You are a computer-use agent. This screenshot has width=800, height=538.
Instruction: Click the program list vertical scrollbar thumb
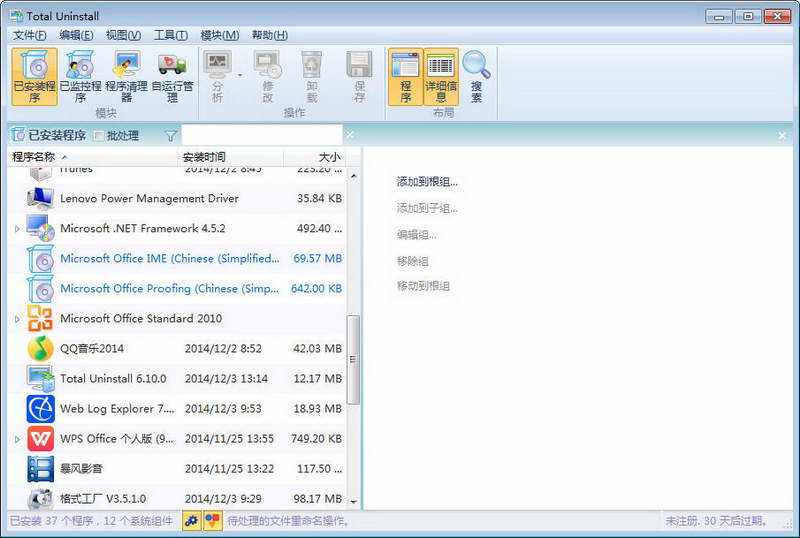[x=353, y=359]
